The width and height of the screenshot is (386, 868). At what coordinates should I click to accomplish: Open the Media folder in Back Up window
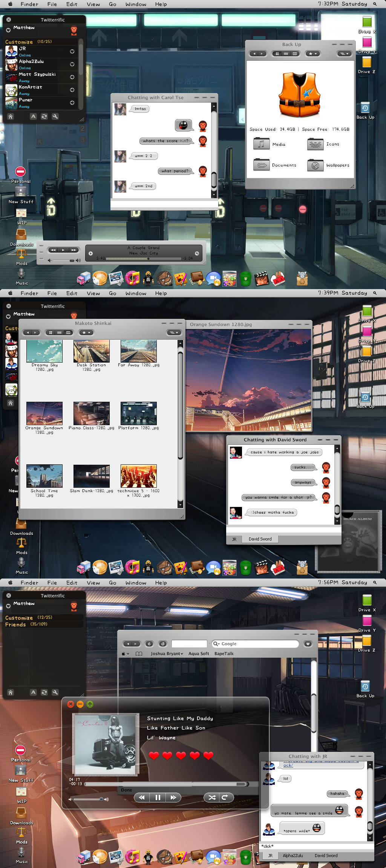click(x=261, y=144)
